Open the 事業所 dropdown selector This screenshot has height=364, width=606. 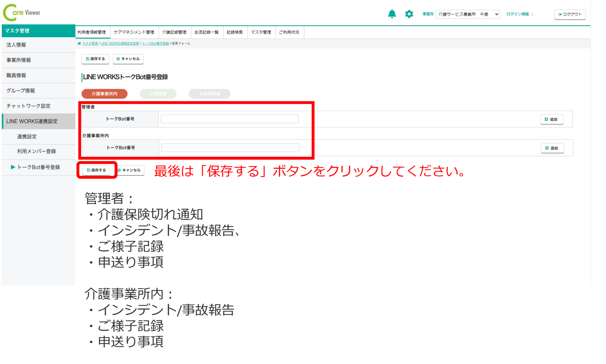click(467, 14)
